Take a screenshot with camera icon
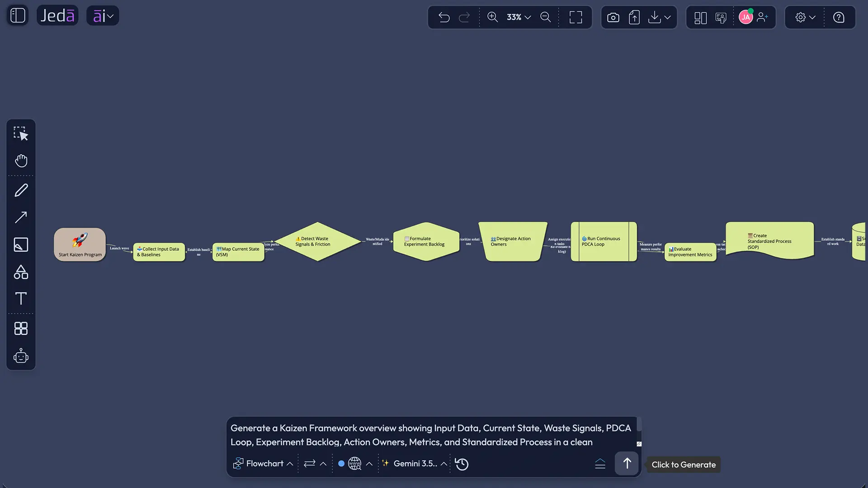This screenshot has height=488, width=868. tap(613, 17)
